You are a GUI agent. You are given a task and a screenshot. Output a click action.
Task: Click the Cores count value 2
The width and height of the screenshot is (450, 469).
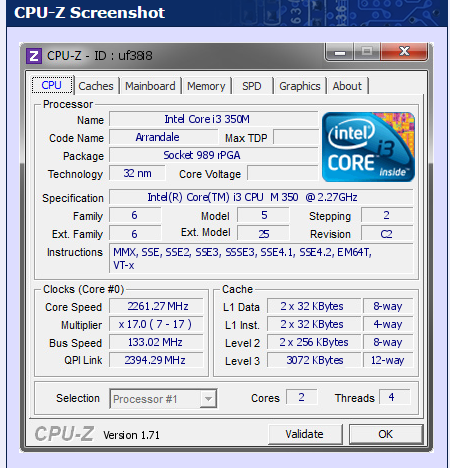coord(301,397)
